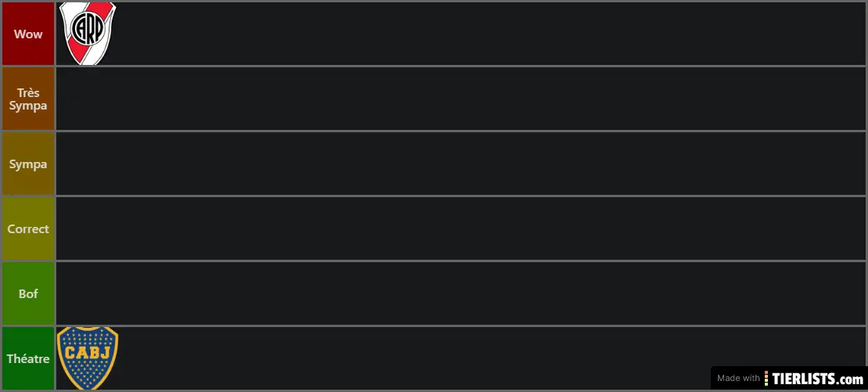Select the green Bof tier label
The height and width of the screenshot is (392, 868).
tap(28, 294)
